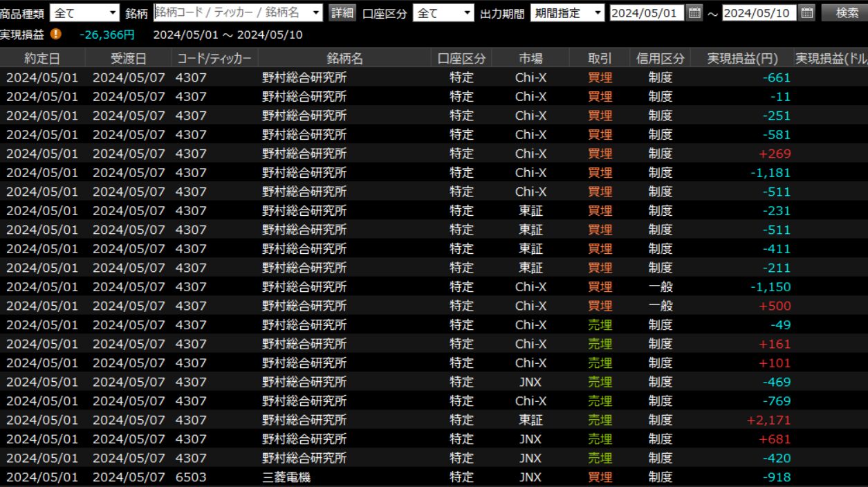Click JNX in the -420 row
The height and width of the screenshot is (487, 868).
coord(530,458)
